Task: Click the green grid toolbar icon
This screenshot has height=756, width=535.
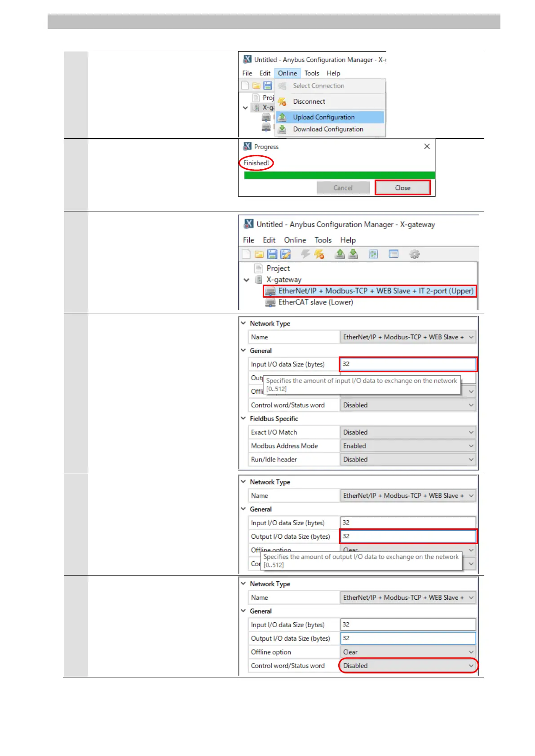Action: [373, 254]
